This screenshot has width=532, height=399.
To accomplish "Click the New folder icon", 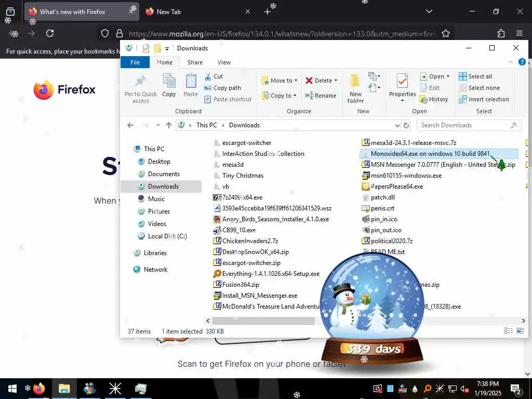I will (355, 82).
